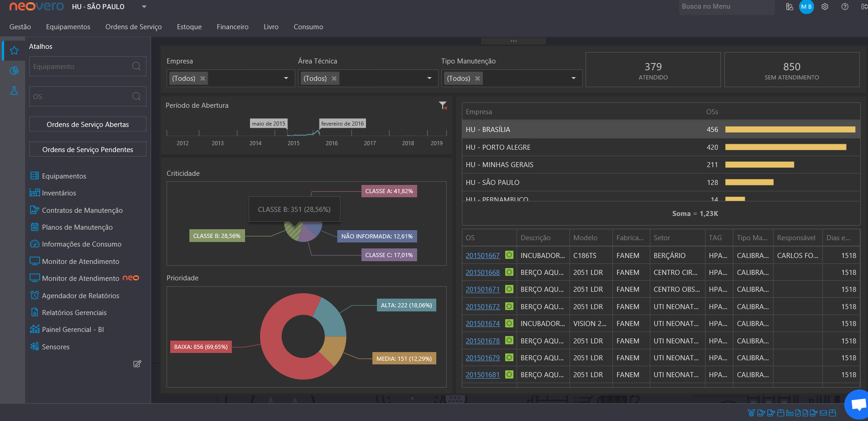The height and width of the screenshot is (421, 868).
Task: Open the Ordens de Serviço menu
Action: pos(133,27)
